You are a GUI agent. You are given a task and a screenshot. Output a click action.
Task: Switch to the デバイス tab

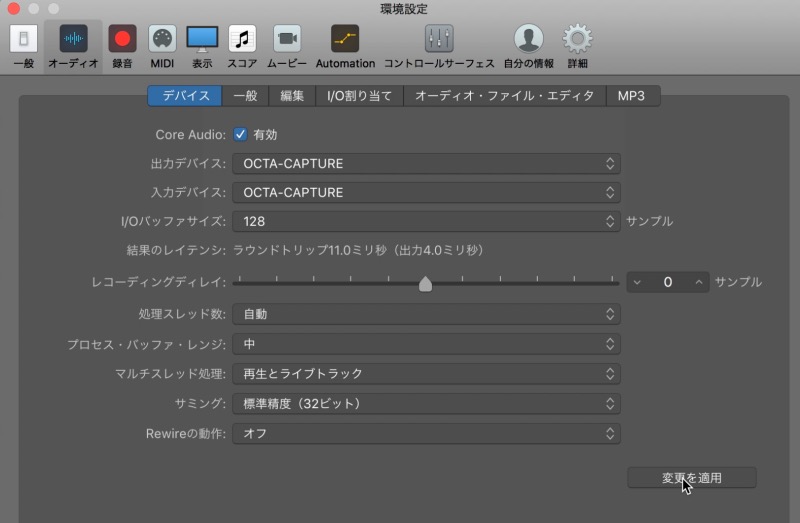point(185,96)
